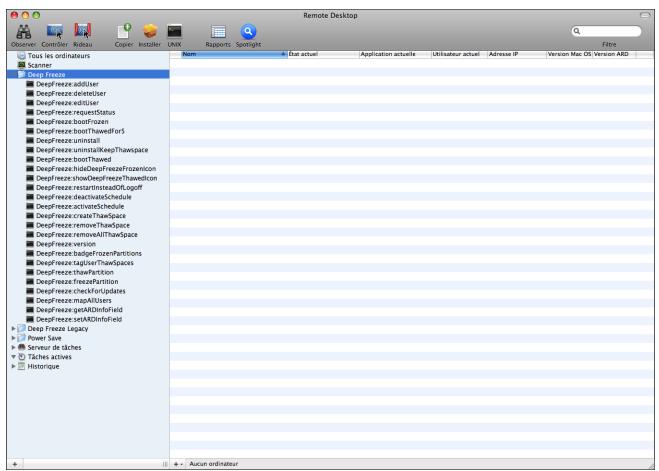Image resolution: width=659 pixels, height=471 pixels.
Task: Sort by the Nom column header
Action: point(234,54)
